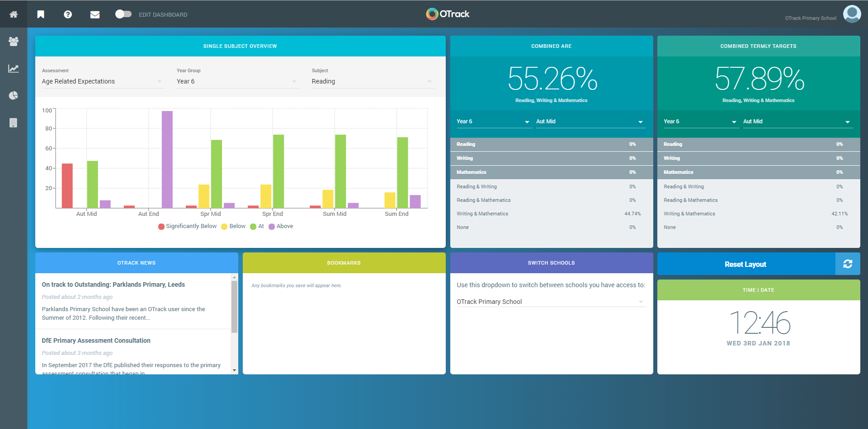The image size is (868, 429).
Task: Toggle Below legend marker
Action: [224, 227]
